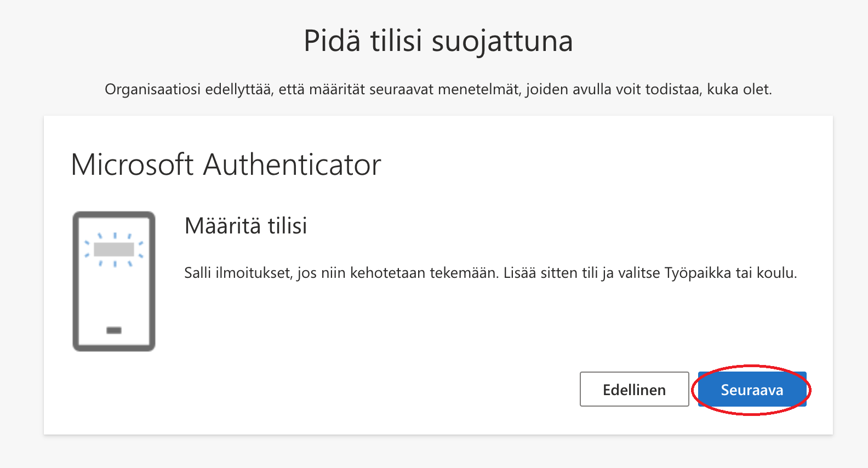Click the Seuraava button
Screen dimensions: 868x468
pyautogui.click(x=752, y=390)
